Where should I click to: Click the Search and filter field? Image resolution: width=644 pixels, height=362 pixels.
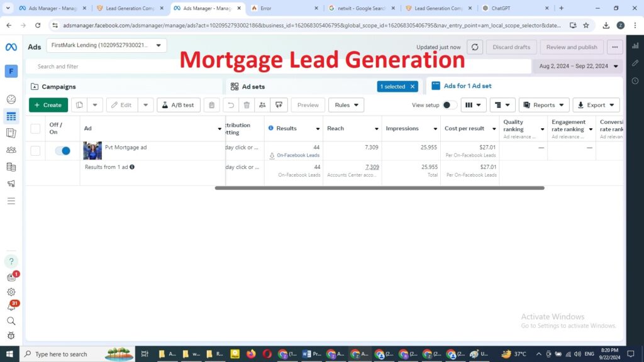tap(279, 67)
